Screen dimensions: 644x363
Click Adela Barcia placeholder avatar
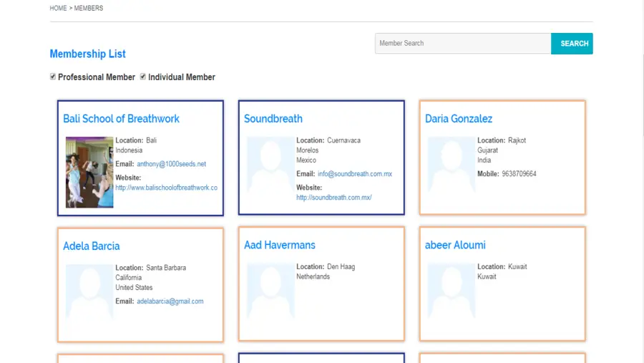(x=89, y=299)
